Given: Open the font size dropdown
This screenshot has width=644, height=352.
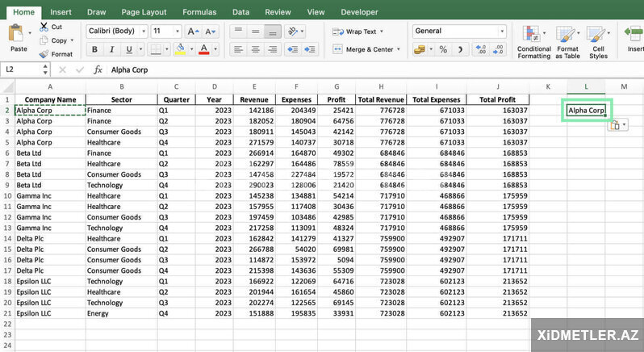Looking at the screenshot, I should [178, 31].
